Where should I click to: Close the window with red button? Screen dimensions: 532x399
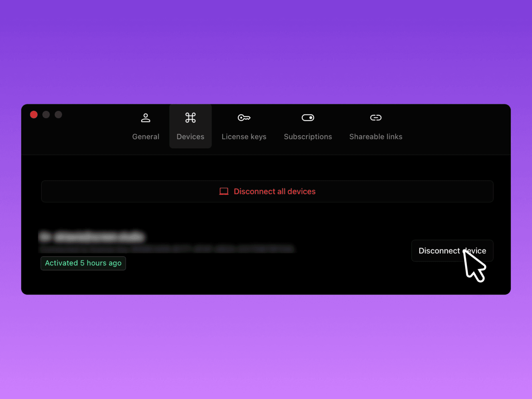(34, 115)
